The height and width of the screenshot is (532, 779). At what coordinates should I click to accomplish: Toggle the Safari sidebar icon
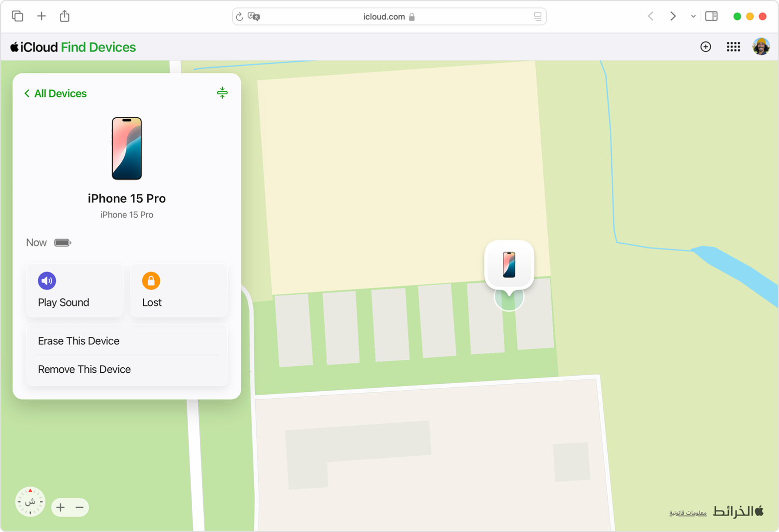click(711, 16)
